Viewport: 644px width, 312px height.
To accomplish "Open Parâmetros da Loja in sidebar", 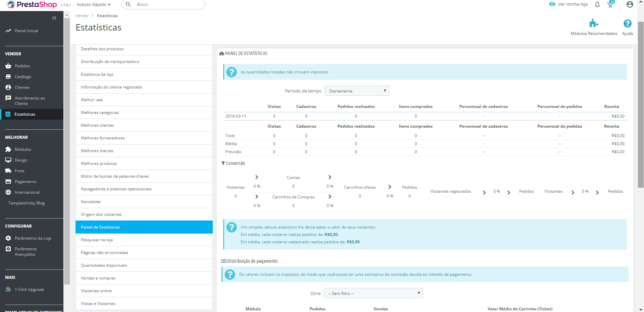I will click(33, 238).
